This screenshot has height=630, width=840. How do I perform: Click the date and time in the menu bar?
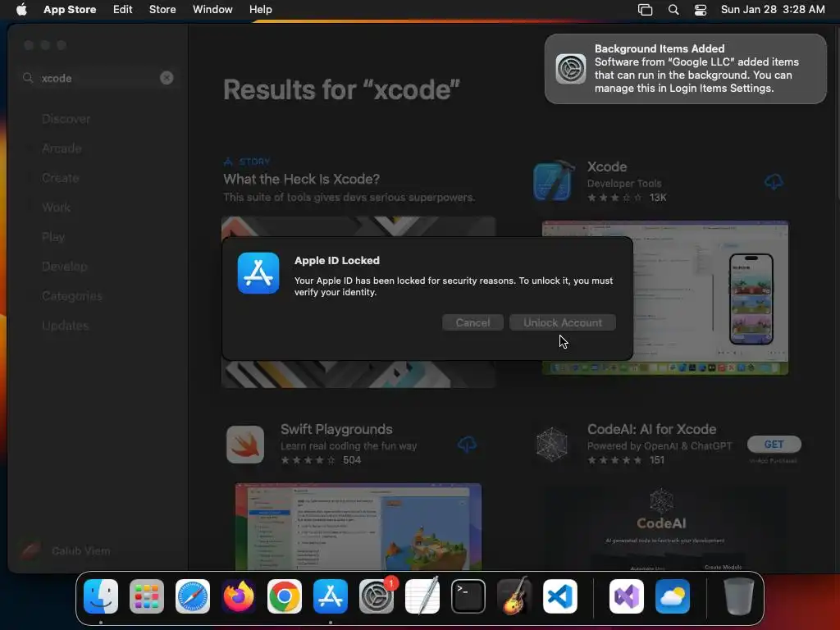pyautogui.click(x=773, y=10)
